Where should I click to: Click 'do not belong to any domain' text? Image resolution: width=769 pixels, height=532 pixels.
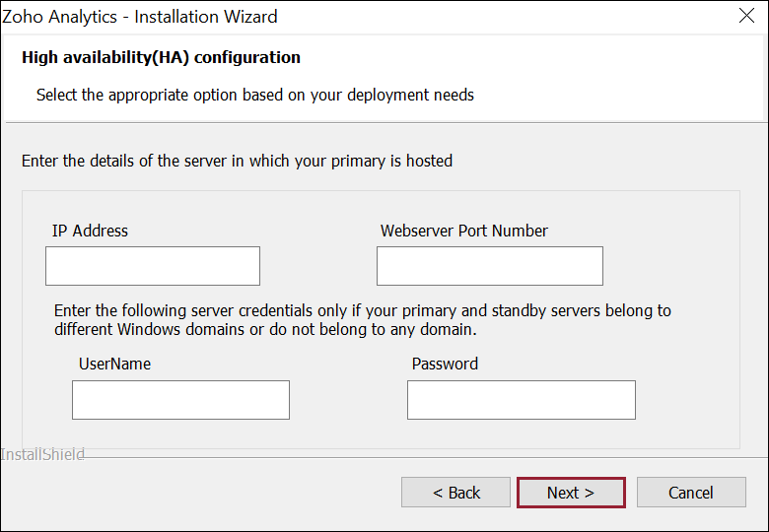tap(374, 329)
